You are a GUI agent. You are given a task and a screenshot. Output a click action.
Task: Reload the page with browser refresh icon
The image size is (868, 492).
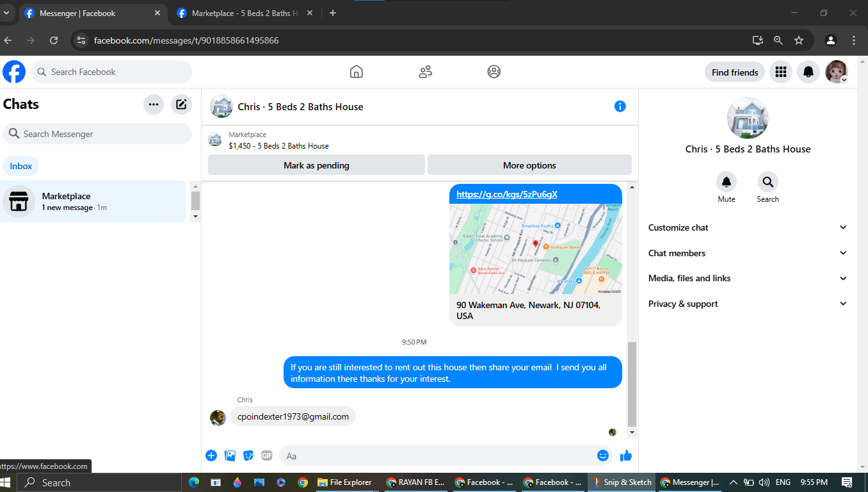pyautogui.click(x=54, y=40)
